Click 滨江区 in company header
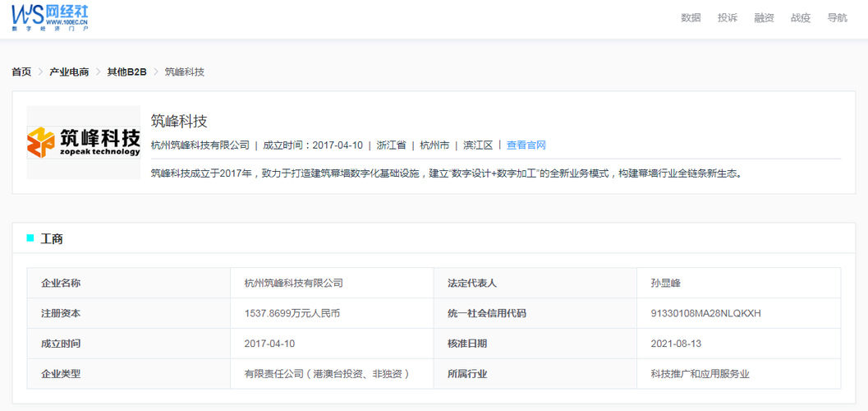 (x=478, y=145)
